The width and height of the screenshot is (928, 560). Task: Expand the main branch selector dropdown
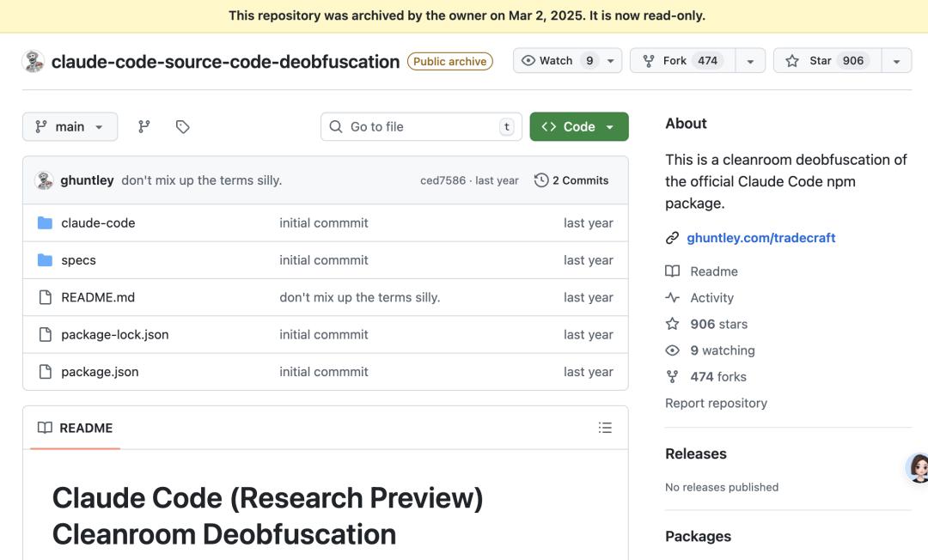click(x=70, y=126)
